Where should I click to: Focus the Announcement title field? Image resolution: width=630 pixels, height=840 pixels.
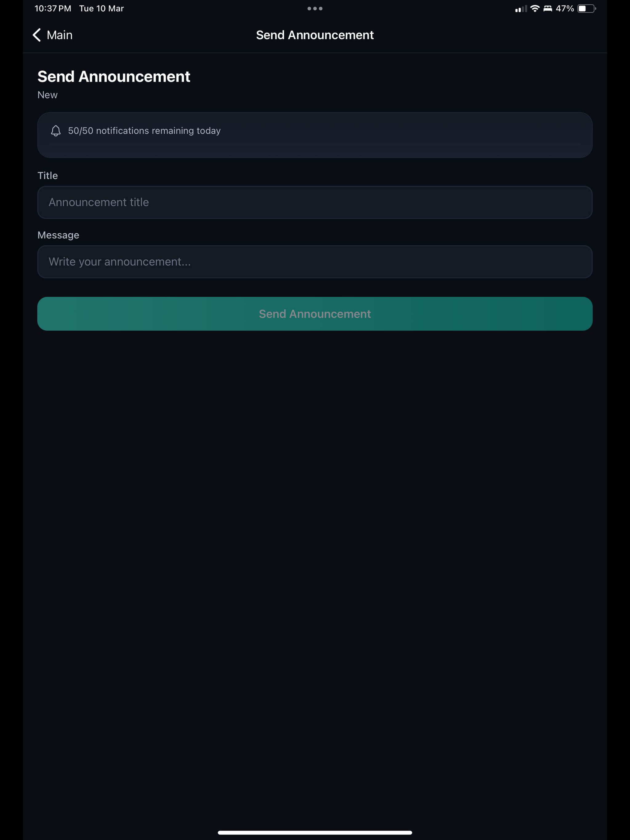(315, 202)
